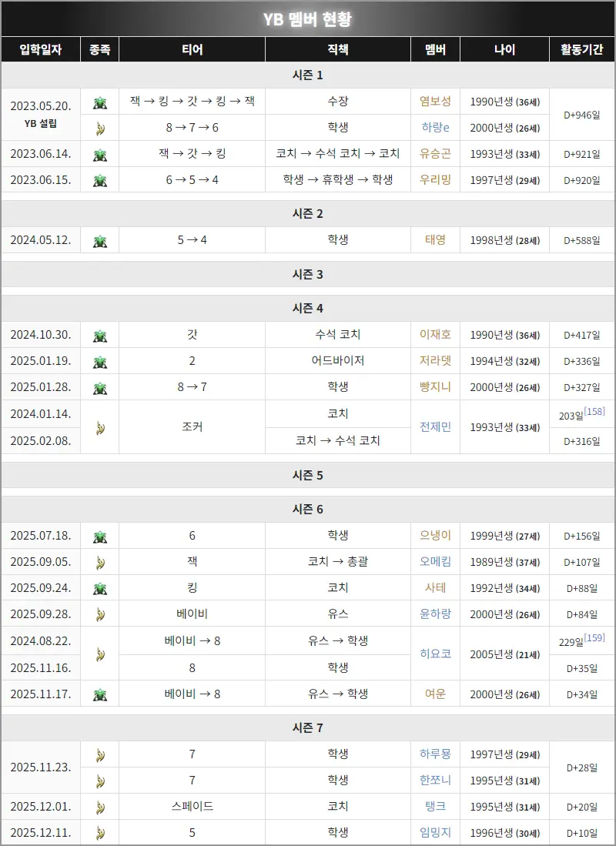This screenshot has width=616, height=846.
Task: Open the 이재호 member link
Action: click(435, 335)
